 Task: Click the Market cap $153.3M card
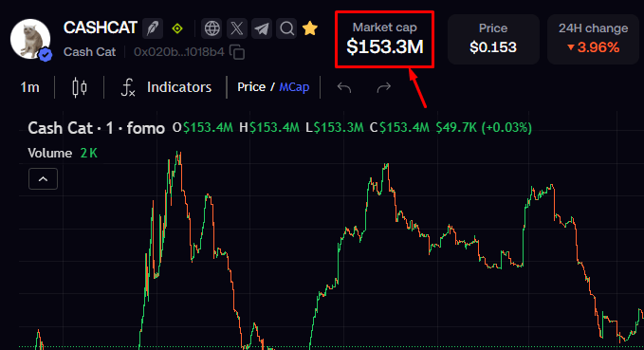(384, 39)
